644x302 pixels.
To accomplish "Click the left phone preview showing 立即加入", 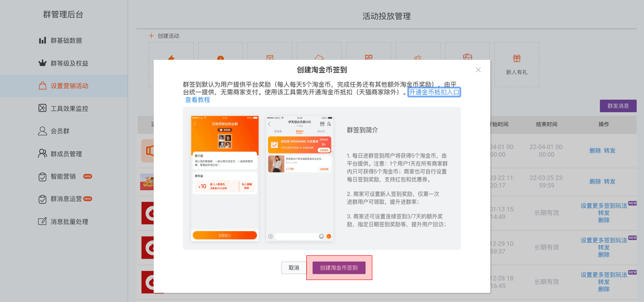I will pos(225,178).
